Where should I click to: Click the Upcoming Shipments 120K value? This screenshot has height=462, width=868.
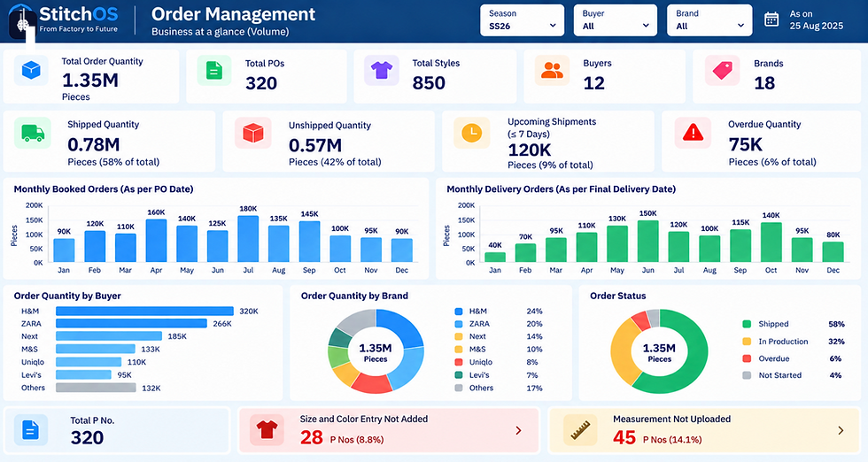530,150
